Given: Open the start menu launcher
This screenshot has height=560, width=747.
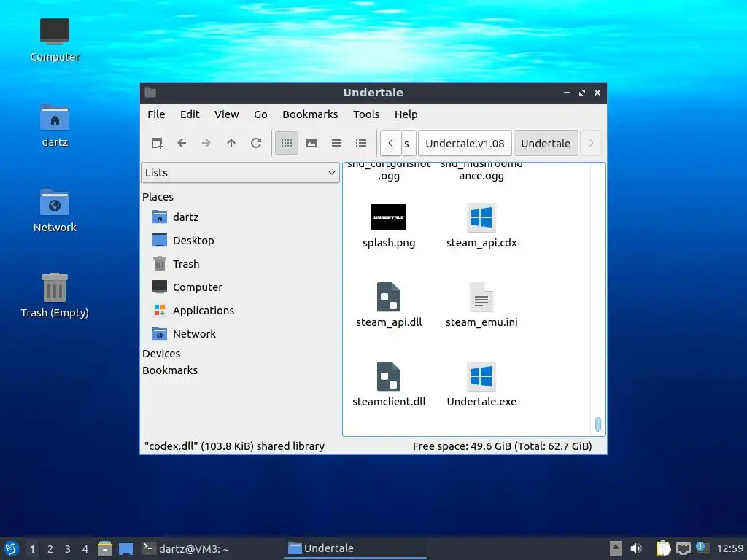Looking at the screenshot, I should [x=12, y=548].
